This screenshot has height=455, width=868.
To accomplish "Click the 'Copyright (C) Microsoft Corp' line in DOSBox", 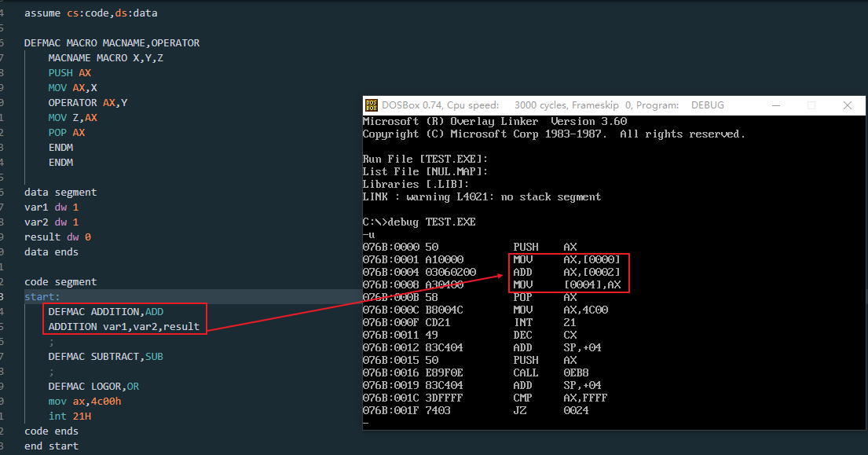I will [554, 134].
